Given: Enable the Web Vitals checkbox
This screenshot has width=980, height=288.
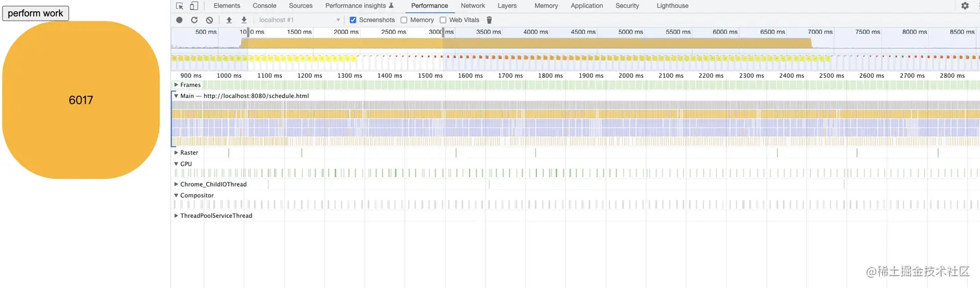Looking at the screenshot, I should (443, 20).
